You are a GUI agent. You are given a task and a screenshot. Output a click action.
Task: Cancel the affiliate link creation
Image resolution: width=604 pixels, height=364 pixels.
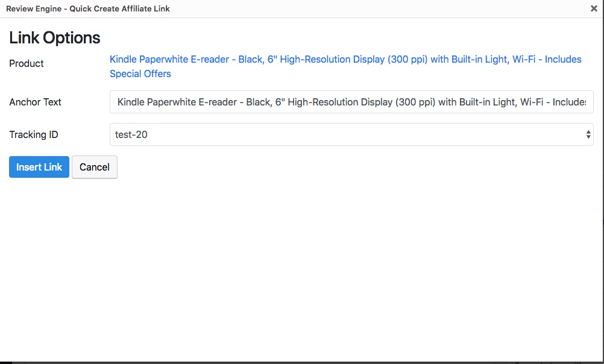(x=95, y=167)
